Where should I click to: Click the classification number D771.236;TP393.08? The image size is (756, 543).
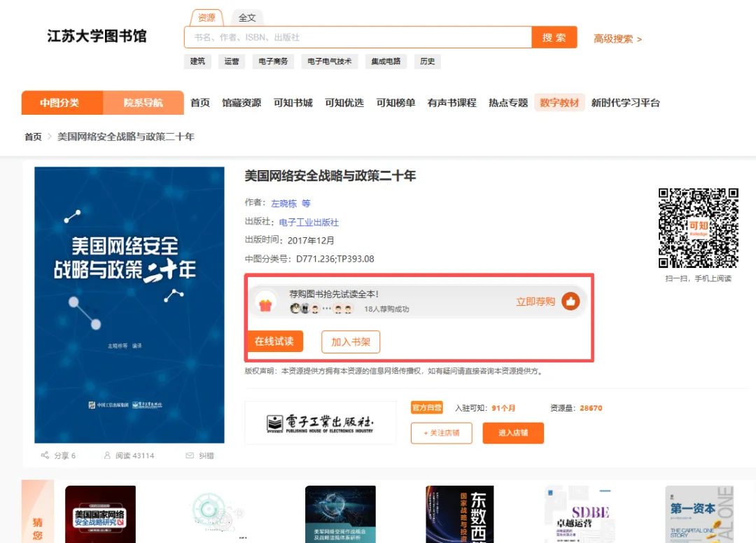tap(335, 259)
